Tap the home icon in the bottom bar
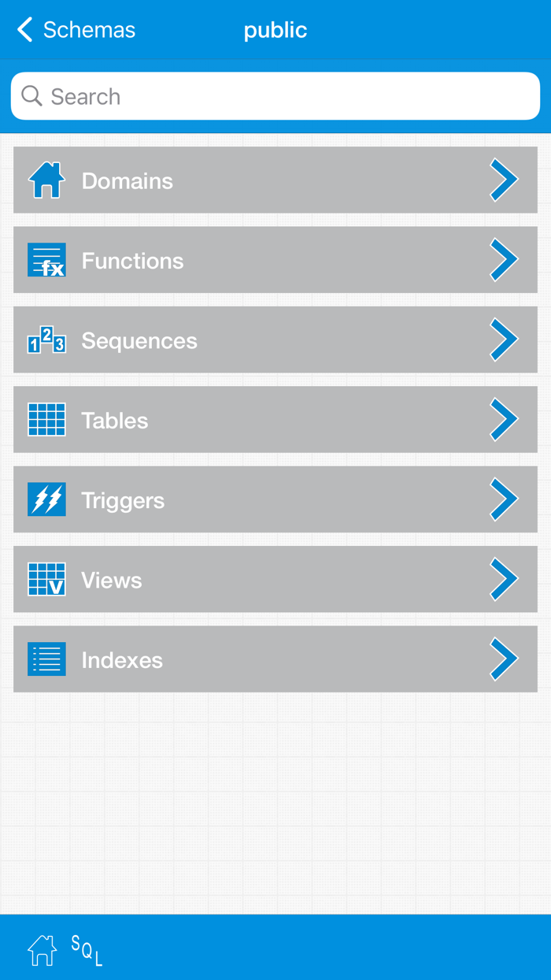The width and height of the screenshot is (551, 980). [42, 950]
